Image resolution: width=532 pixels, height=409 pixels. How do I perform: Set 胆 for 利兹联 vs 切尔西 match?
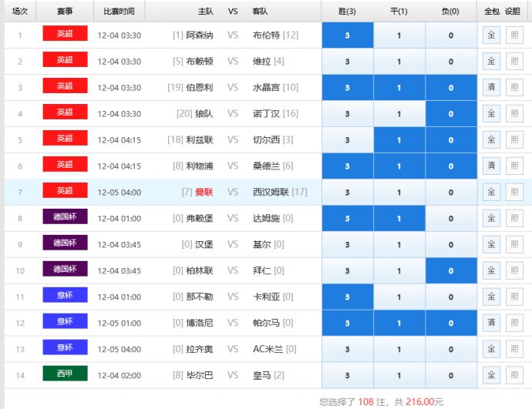pyautogui.click(x=513, y=140)
